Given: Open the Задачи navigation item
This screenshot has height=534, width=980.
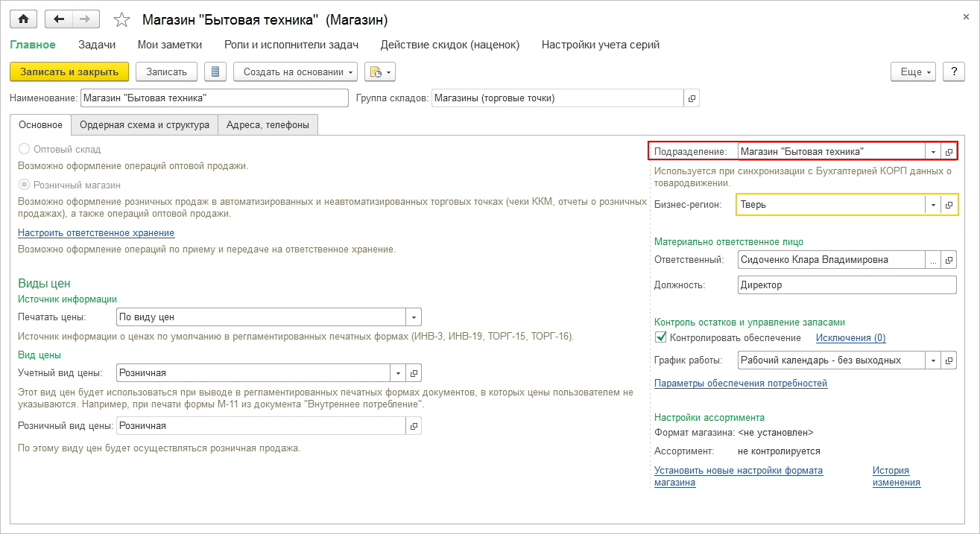Looking at the screenshot, I should pos(97,45).
